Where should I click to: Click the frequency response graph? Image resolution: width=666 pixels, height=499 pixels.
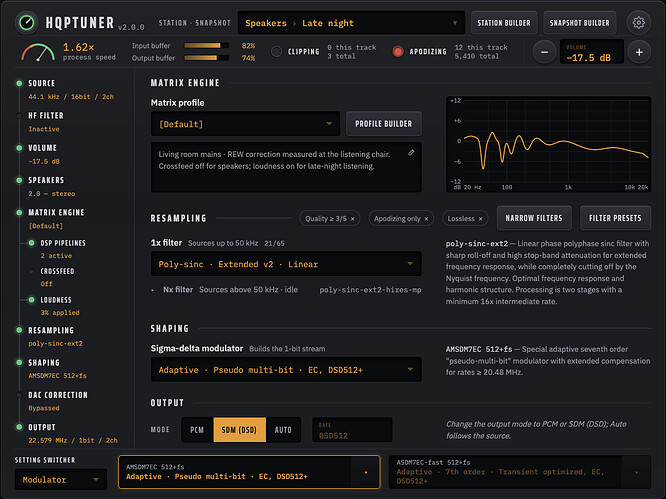[x=548, y=144]
